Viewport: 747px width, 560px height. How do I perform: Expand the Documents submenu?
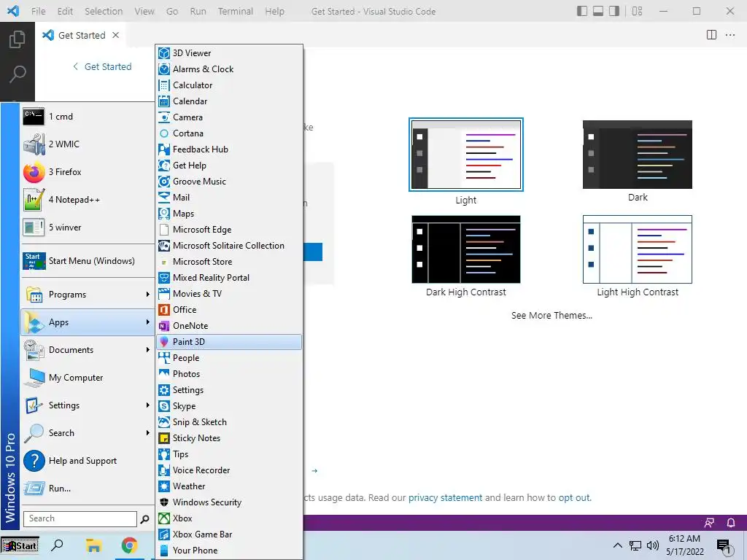(x=88, y=349)
